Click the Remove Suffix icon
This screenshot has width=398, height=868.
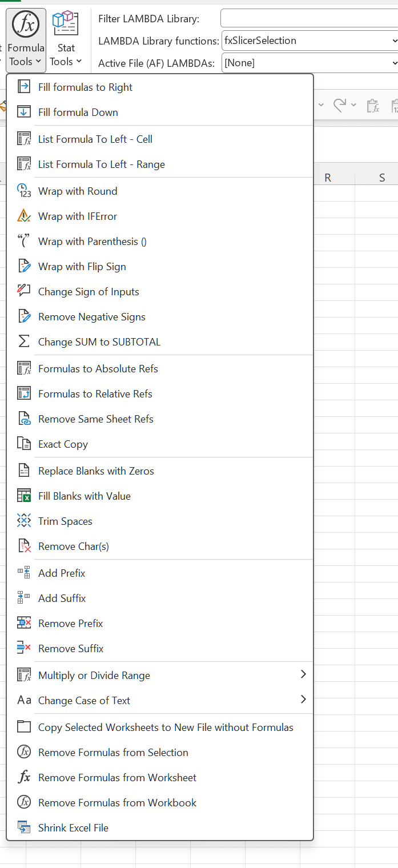[24, 648]
